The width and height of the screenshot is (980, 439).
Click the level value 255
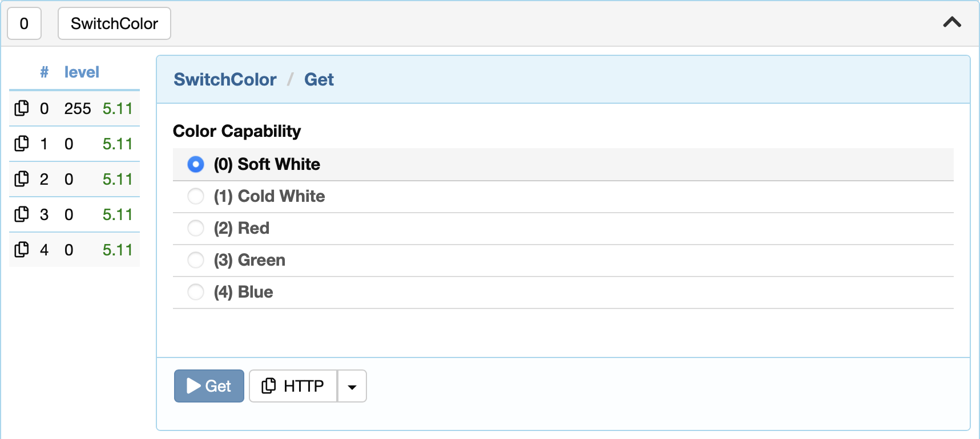tap(78, 108)
